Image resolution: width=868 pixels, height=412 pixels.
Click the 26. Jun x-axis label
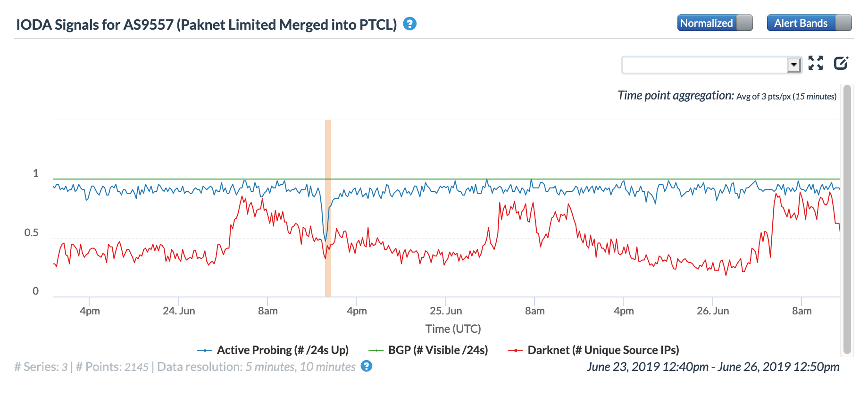click(x=712, y=311)
